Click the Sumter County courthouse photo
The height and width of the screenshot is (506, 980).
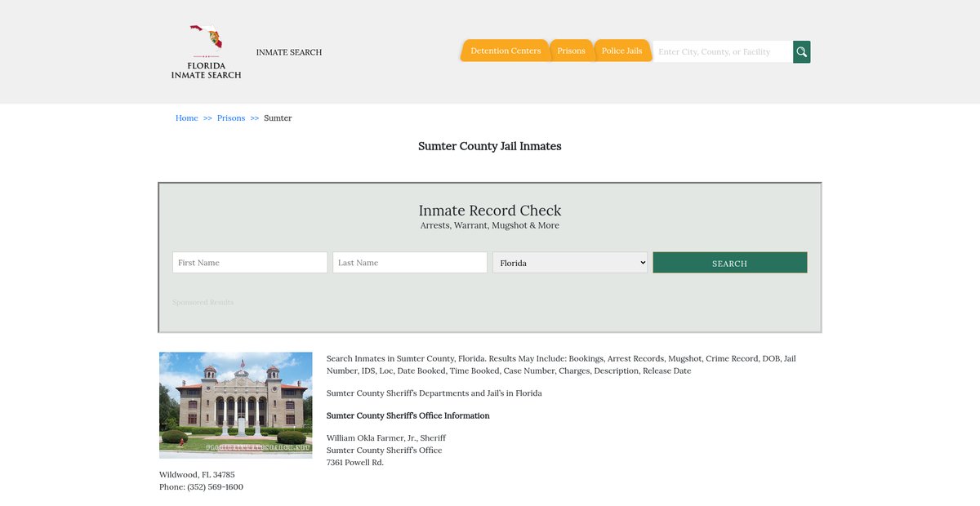[236, 406]
